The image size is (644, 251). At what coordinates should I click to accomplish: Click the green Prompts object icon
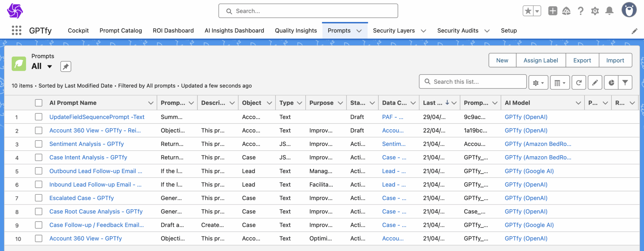(x=19, y=64)
